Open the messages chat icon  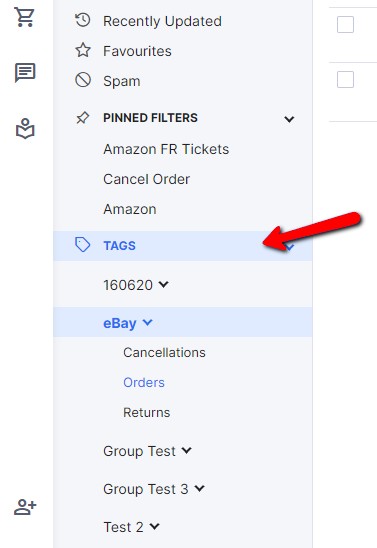[x=25, y=72]
